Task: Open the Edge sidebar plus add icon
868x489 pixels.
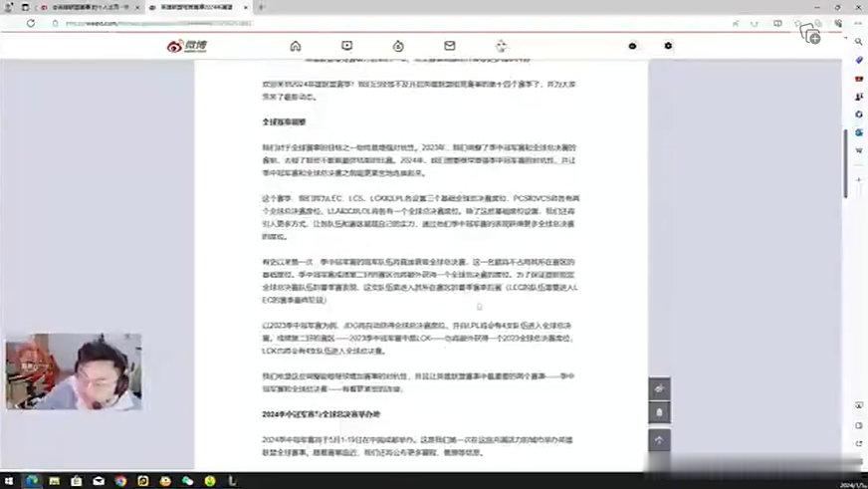Action: click(859, 179)
